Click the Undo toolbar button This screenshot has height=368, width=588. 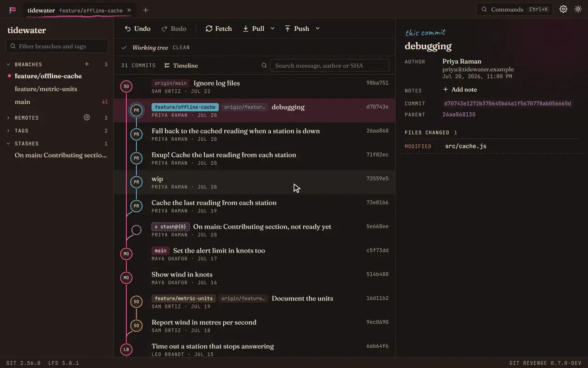pos(137,29)
